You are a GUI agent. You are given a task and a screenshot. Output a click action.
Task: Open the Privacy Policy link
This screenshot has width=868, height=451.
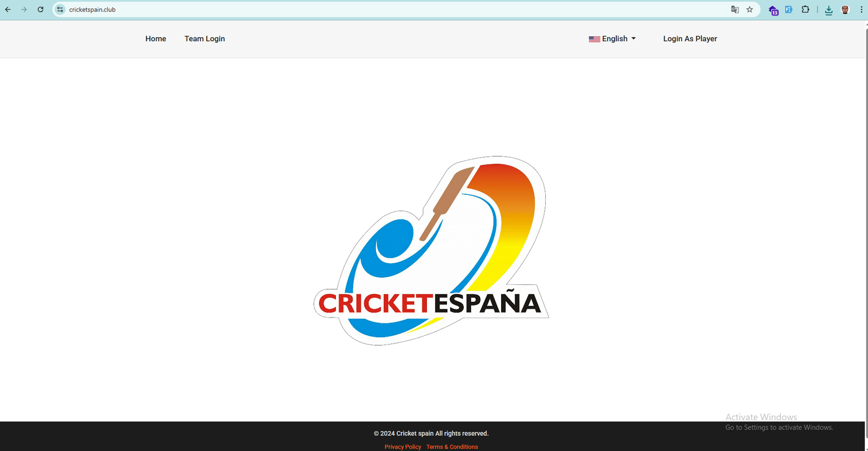[x=403, y=447]
